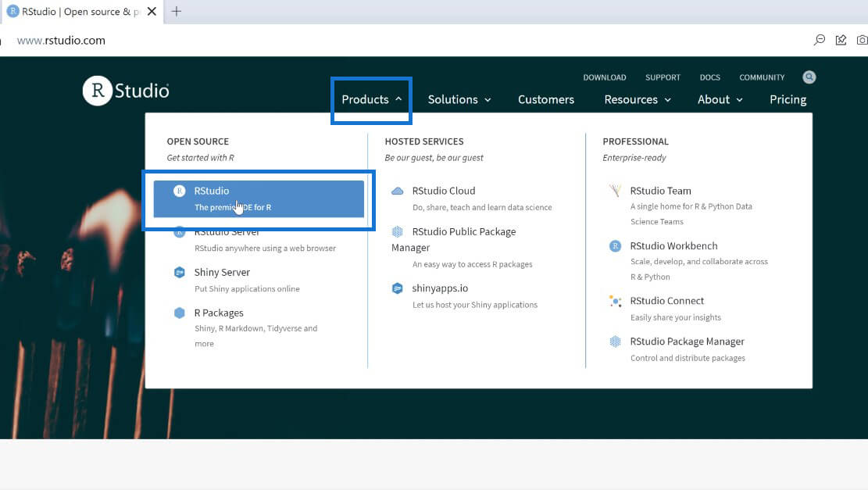This screenshot has width=868, height=490.
Task: Click browser zoom magnifier icon in address bar
Action: [820, 41]
